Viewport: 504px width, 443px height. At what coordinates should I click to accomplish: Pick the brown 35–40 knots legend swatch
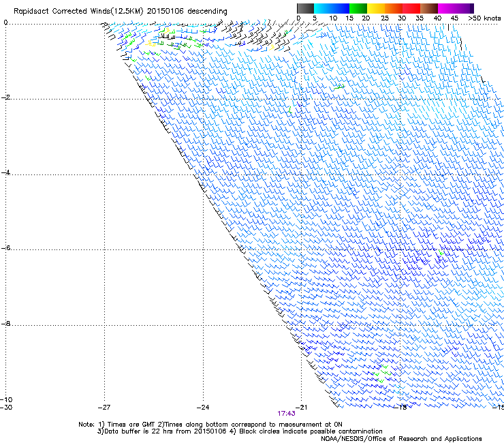point(429,8)
